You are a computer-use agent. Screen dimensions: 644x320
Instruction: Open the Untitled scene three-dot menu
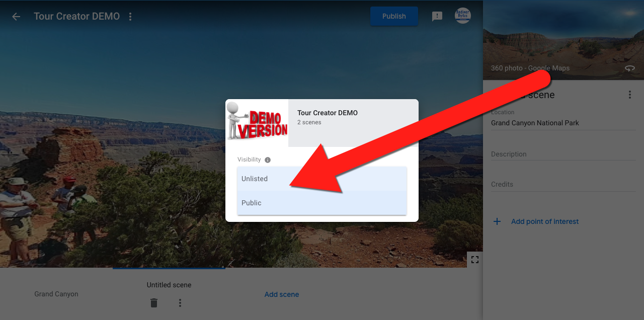[180, 303]
